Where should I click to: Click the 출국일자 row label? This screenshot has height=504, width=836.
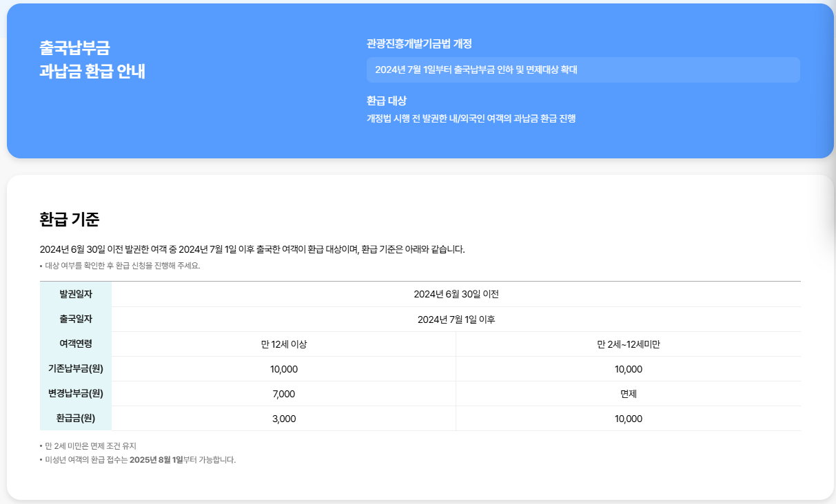pyautogui.click(x=75, y=319)
